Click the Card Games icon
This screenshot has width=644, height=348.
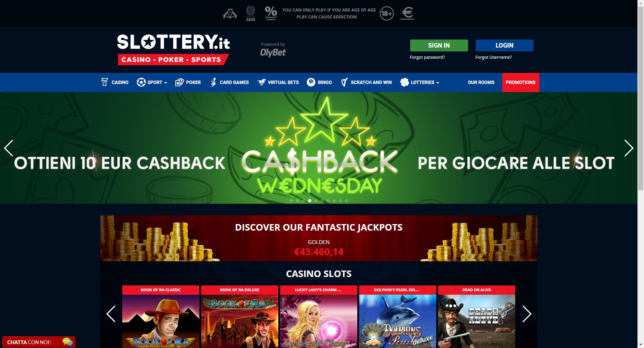pos(214,82)
